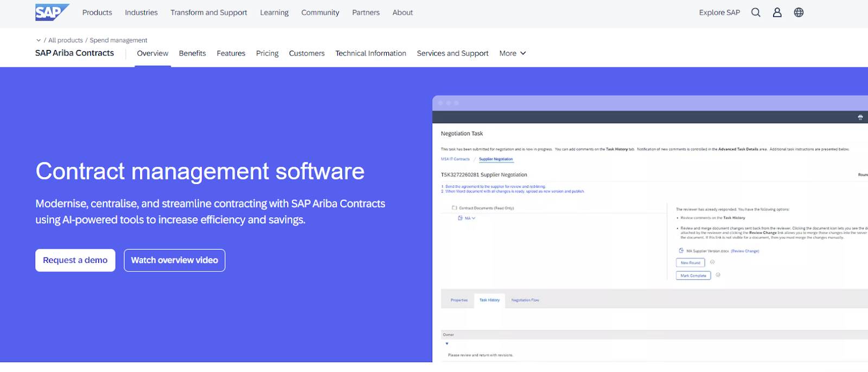Click the globe country selector icon
The width and height of the screenshot is (868, 372).
click(799, 12)
